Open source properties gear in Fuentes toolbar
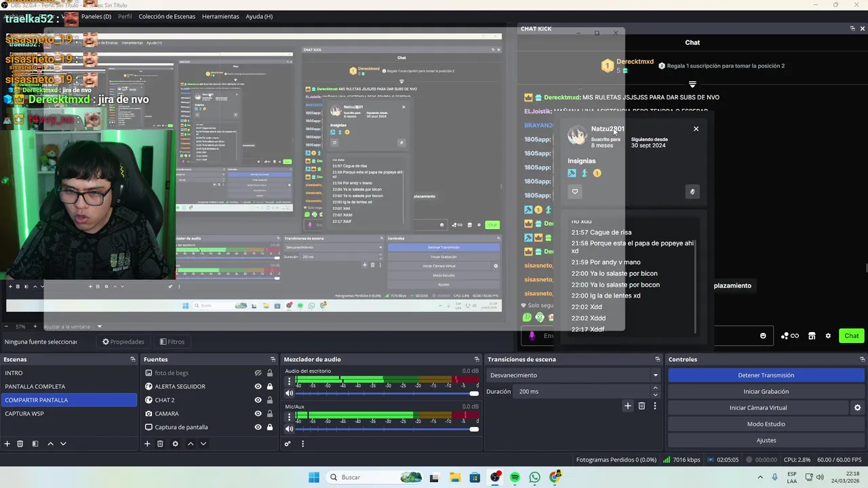Image resolution: width=868 pixels, height=488 pixels. point(175,444)
